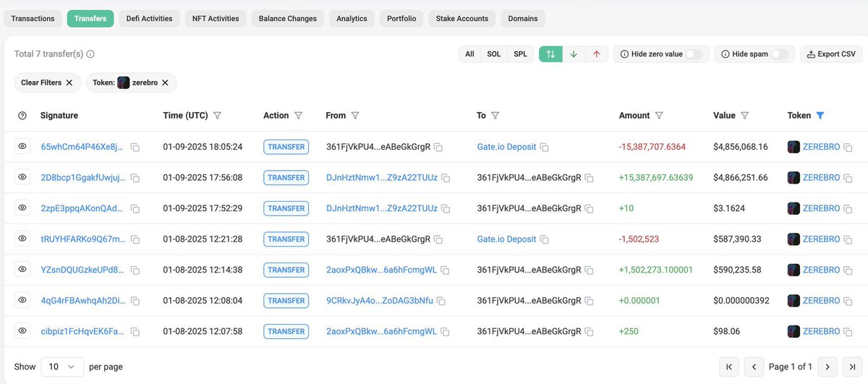Open the Analytics tab
This screenshot has height=384, width=868.
coord(352,19)
